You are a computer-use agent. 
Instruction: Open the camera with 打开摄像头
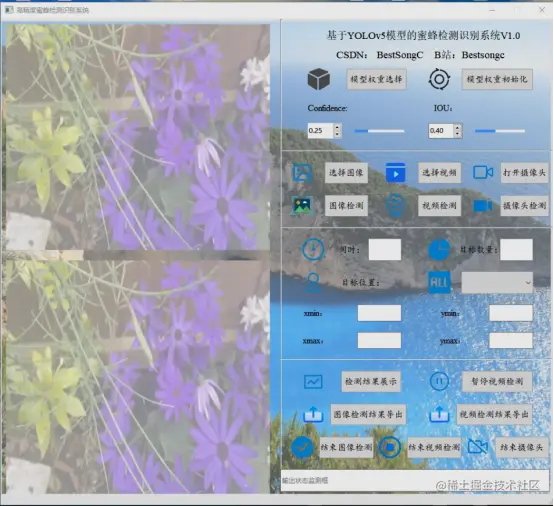pos(524,173)
